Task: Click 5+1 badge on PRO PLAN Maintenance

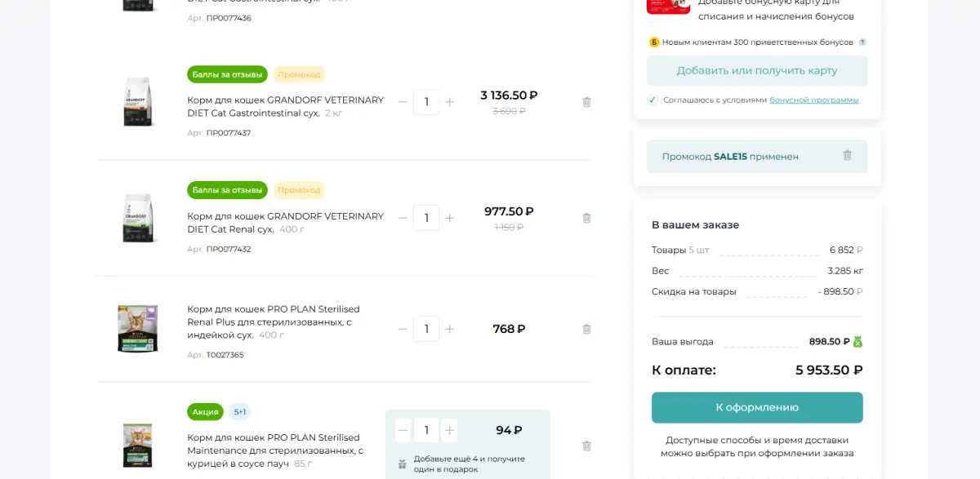Action: pyautogui.click(x=240, y=412)
